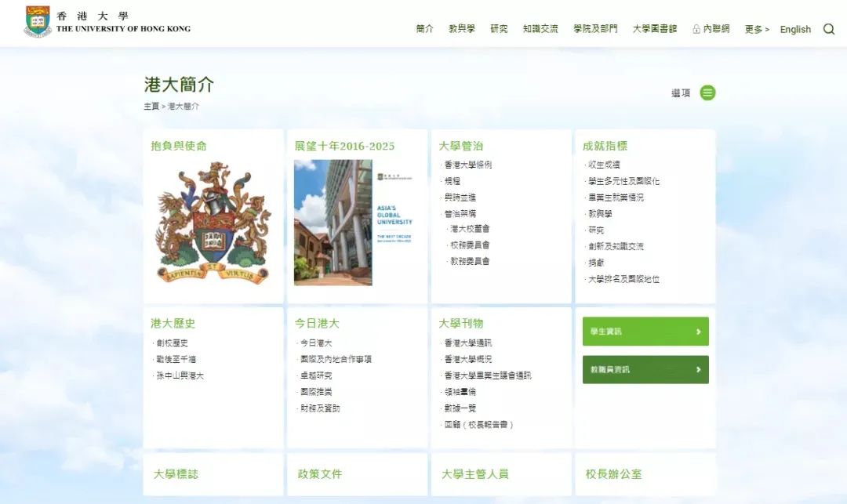
Task: Open the green 選項 hamburger menu icon
Action: point(707,92)
